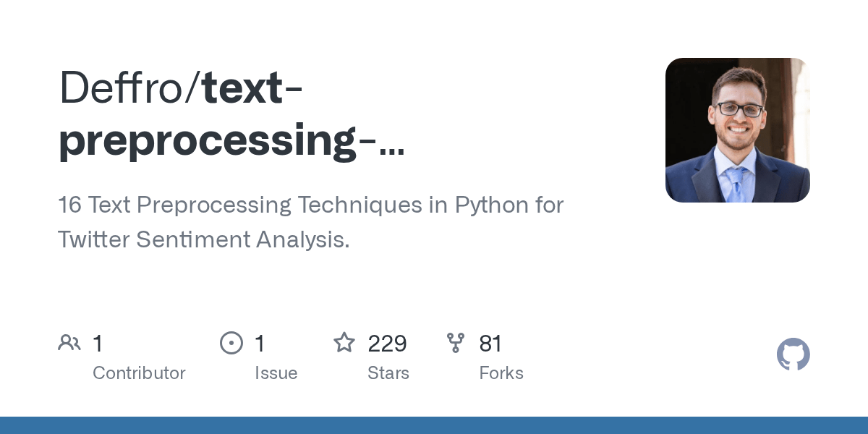The width and height of the screenshot is (868, 434).
Task: Click the issue circle-dot icon
Action: click(231, 343)
